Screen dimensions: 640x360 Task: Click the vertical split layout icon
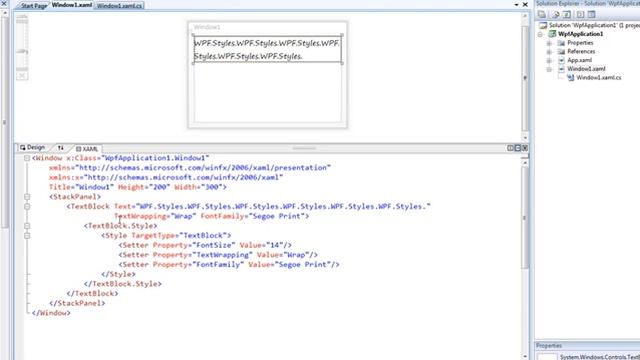click(510, 148)
